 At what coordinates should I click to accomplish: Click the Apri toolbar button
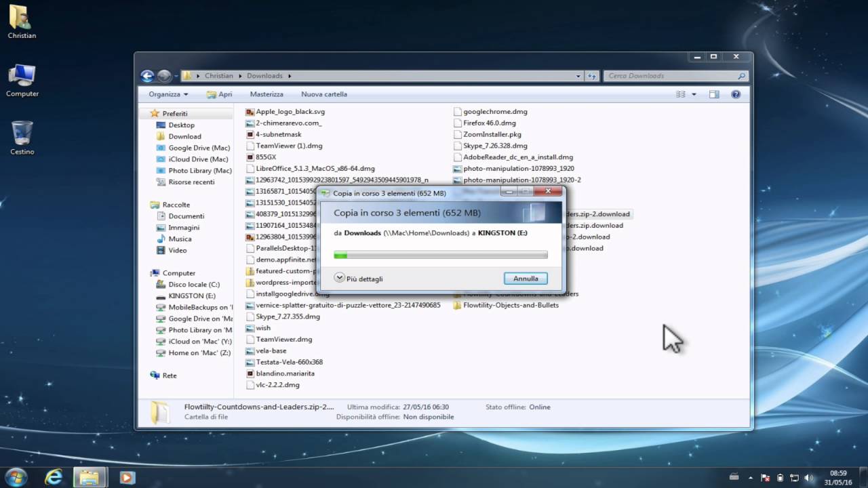(x=219, y=94)
